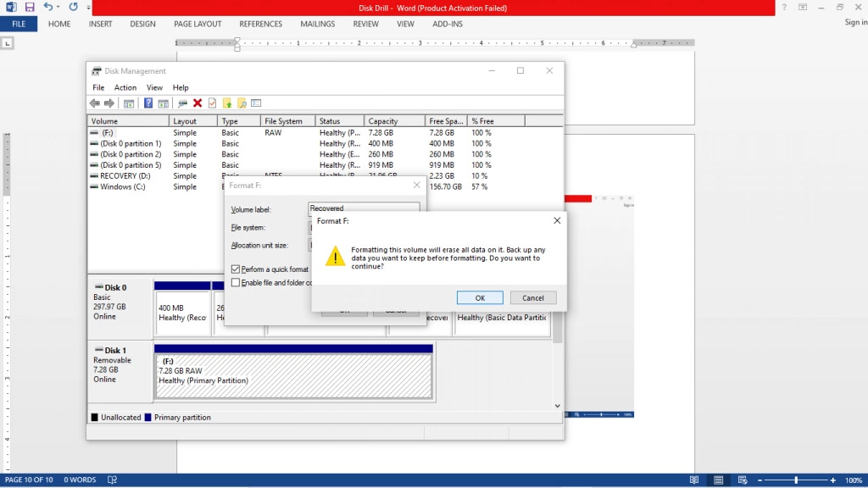Click Word's Print Layout view icon

(719, 480)
